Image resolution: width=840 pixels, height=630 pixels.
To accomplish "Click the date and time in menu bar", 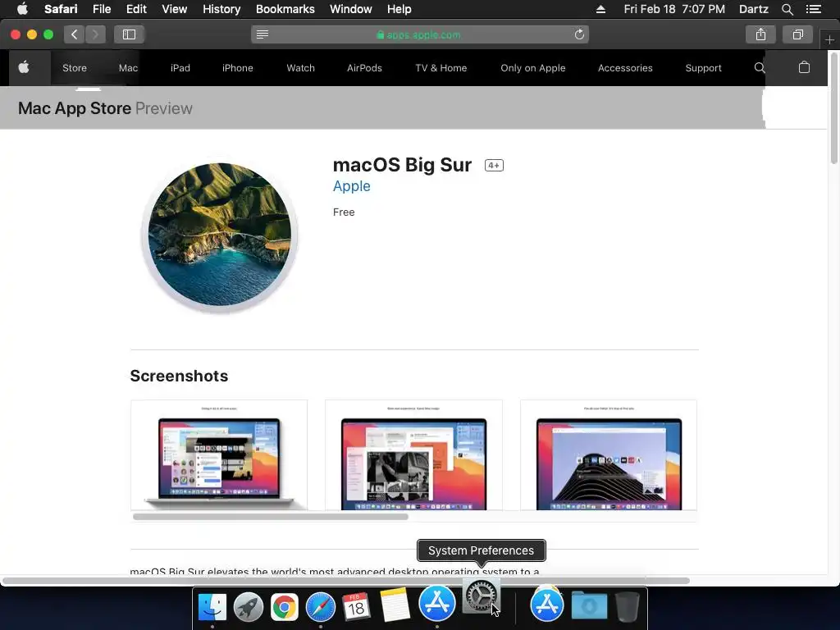I will [x=674, y=9].
